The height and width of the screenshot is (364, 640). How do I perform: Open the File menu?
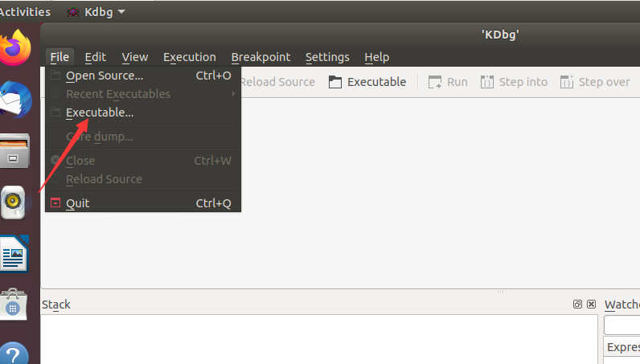pos(59,57)
